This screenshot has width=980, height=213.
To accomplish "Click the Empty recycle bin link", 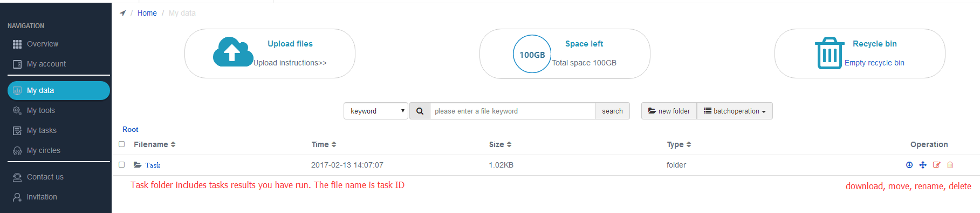I will tap(874, 63).
